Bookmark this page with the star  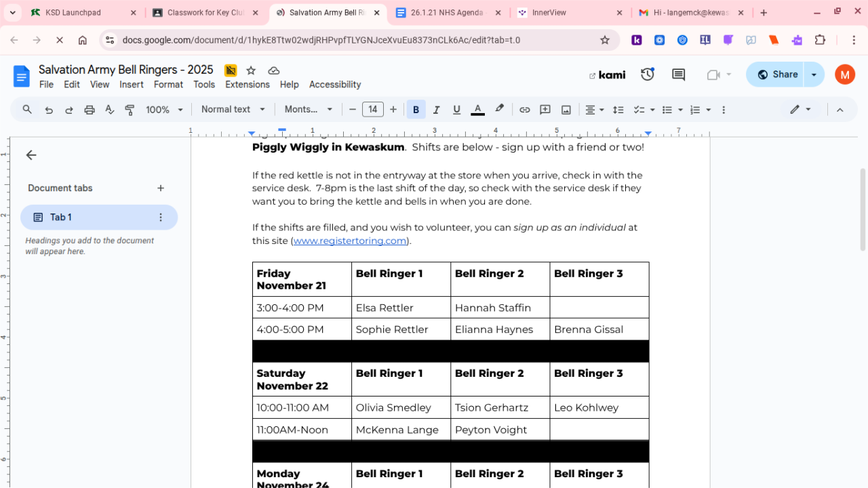coord(605,40)
